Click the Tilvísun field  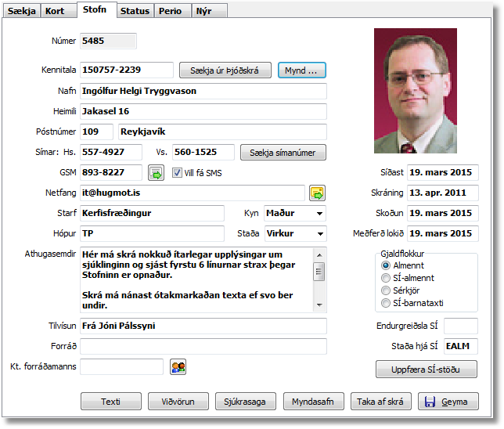[x=203, y=326]
